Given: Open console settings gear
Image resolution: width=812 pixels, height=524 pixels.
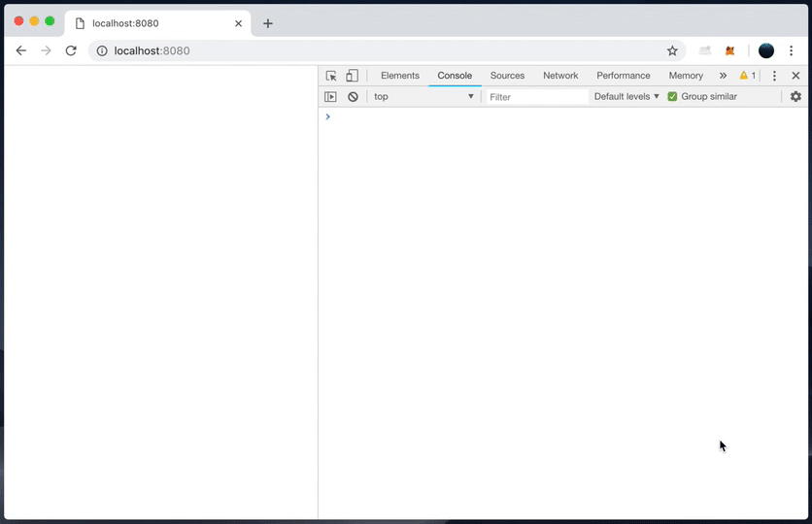Looking at the screenshot, I should click(795, 96).
